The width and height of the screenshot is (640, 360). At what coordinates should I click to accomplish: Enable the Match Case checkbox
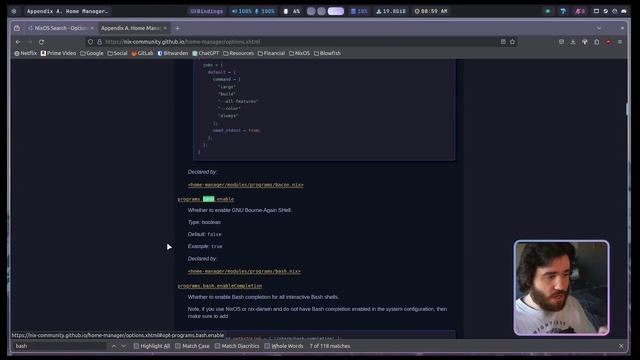[178, 346]
